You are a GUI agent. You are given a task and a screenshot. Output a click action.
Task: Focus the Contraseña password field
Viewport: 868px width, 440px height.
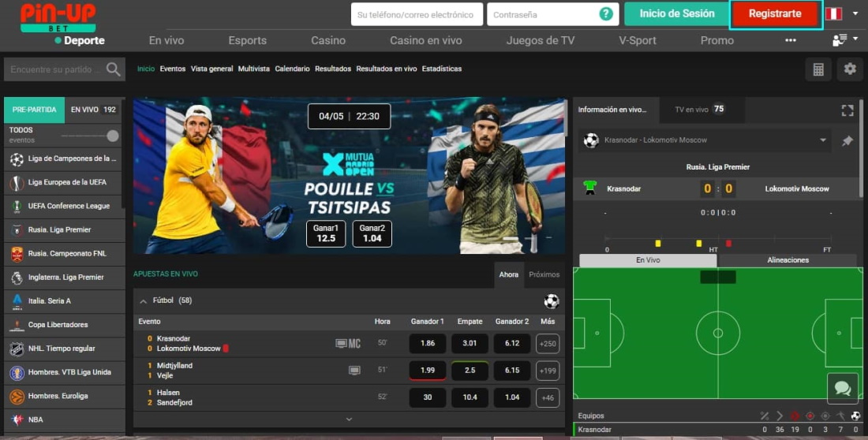[552, 14]
